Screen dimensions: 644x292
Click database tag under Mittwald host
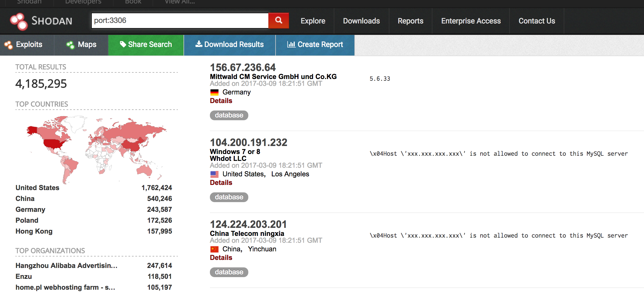(229, 115)
